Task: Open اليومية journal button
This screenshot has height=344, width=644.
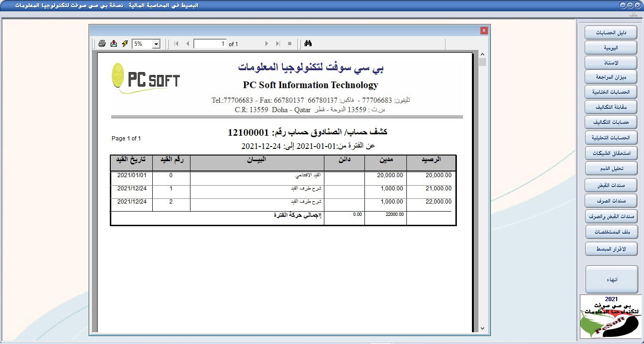Action: pyautogui.click(x=611, y=48)
